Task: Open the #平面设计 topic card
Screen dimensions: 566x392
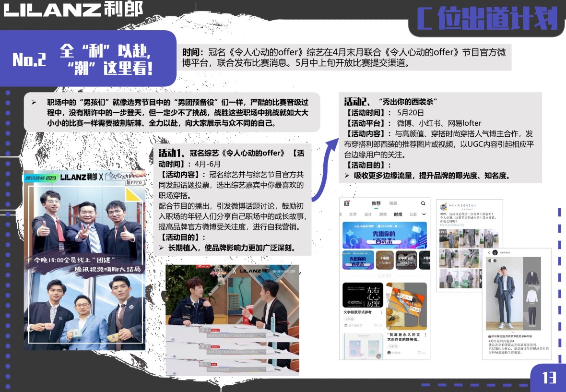Action: pyautogui.click(x=406, y=260)
